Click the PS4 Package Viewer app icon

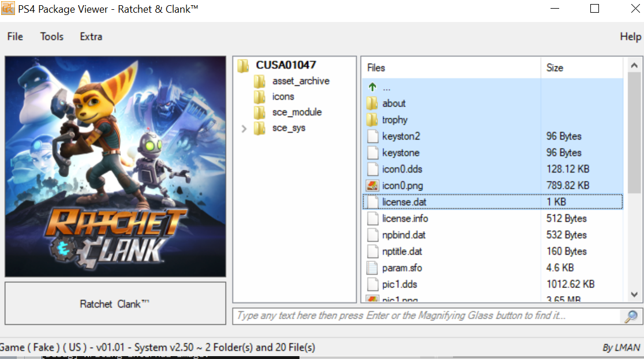click(x=8, y=8)
